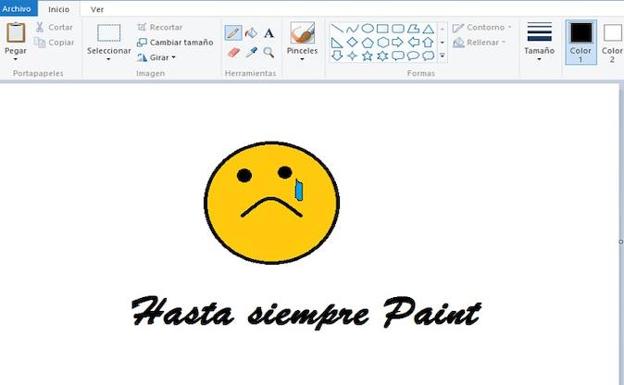
Task: Click Cambiar tamaño button
Action: point(175,42)
